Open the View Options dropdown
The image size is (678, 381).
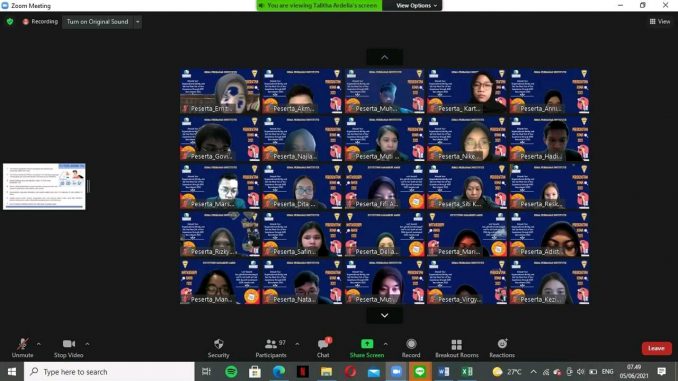(417, 6)
